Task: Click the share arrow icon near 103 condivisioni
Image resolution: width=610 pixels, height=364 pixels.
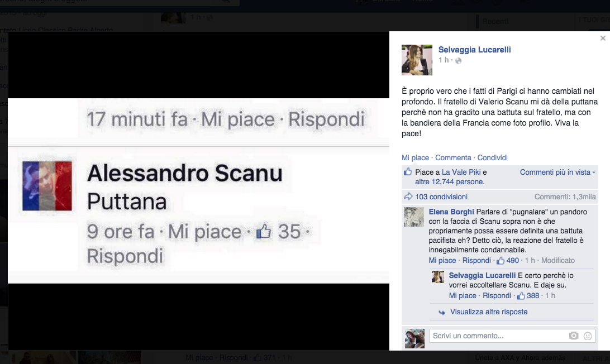Action: (x=408, y=197)
